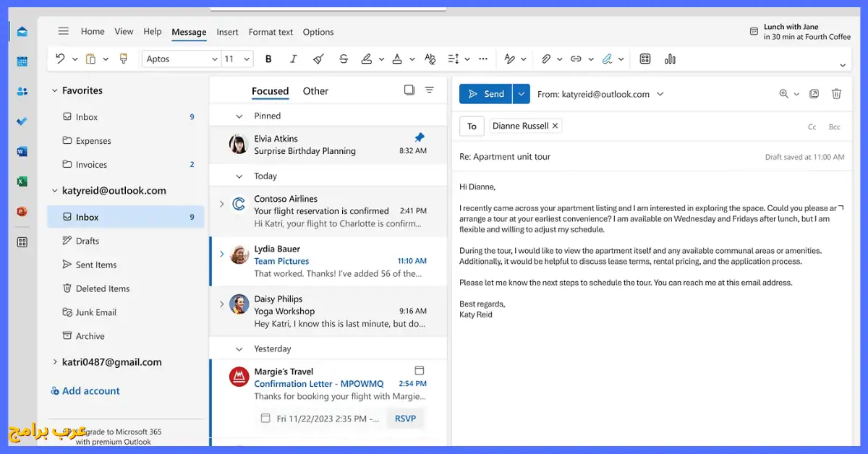Launch Word from the app bar
This screenshot has width=868, height=454.
[22, 151]
